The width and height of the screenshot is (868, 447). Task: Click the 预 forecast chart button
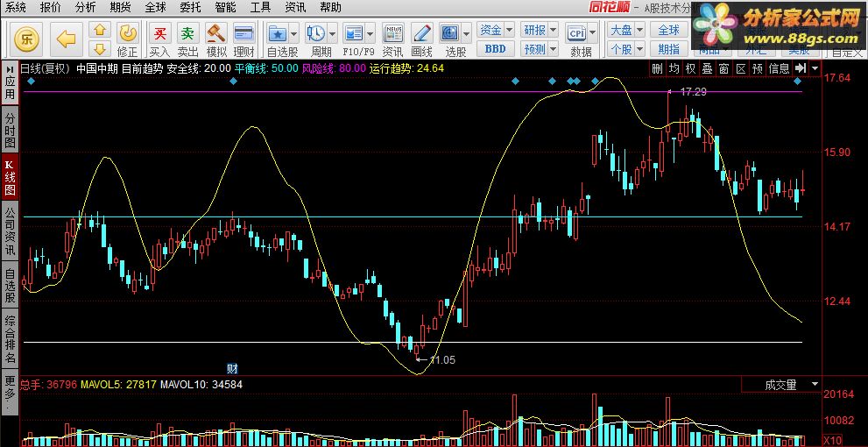[758, 68]
